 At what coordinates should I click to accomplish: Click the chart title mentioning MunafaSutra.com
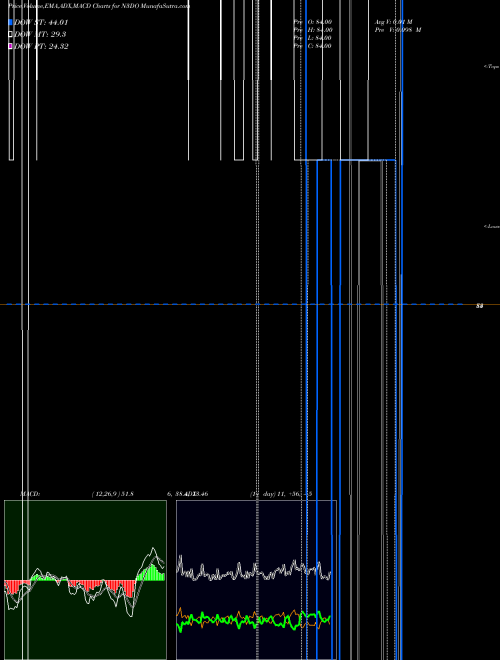click(99, 6)
